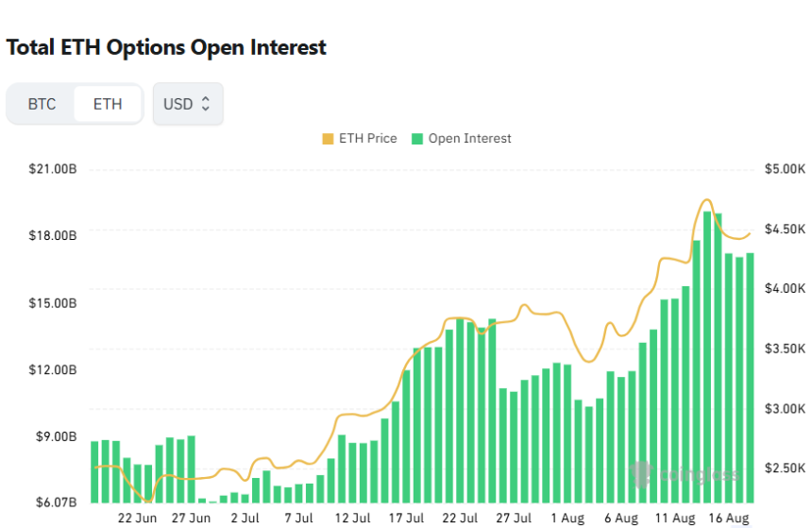
Task: Click the 22 Jun date label
Action: pos(138,519)
